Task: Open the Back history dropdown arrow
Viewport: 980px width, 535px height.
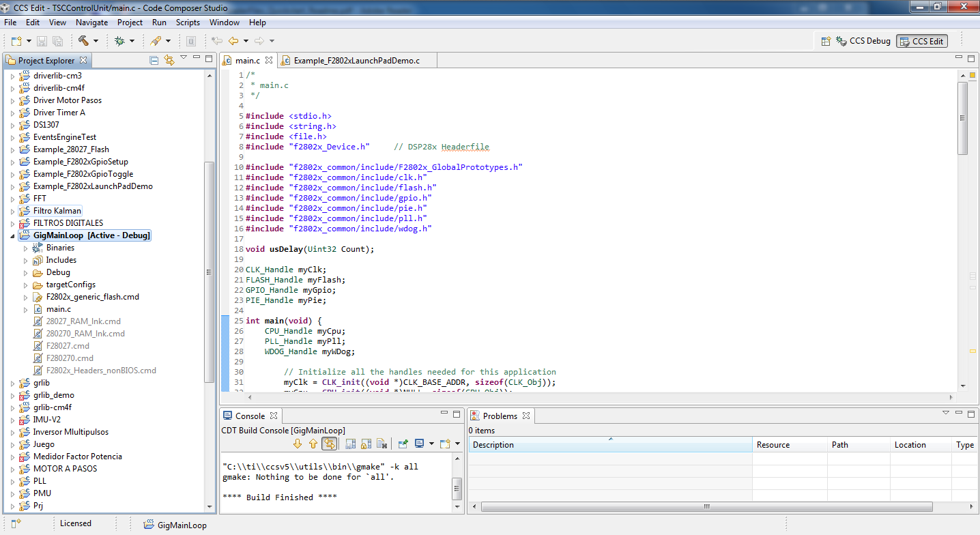Action: click(x=246, y=41)
